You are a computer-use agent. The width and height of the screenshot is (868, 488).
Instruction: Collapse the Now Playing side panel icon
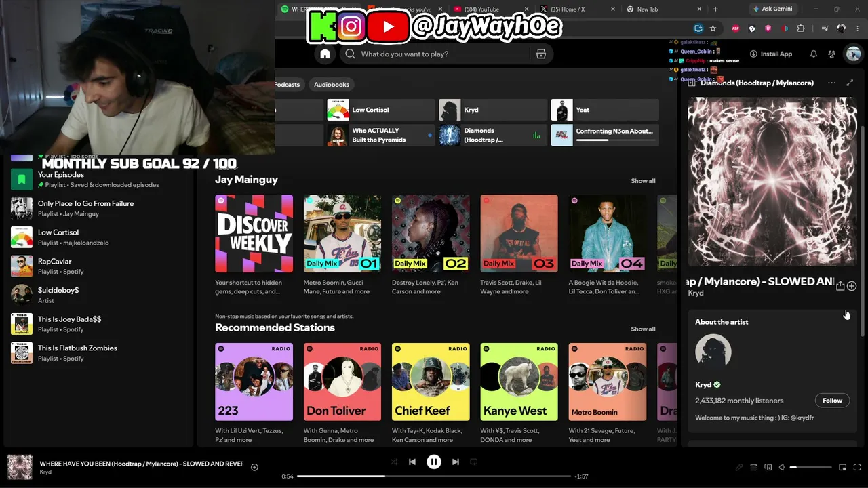pyautogui.click(x=692, y=83)
